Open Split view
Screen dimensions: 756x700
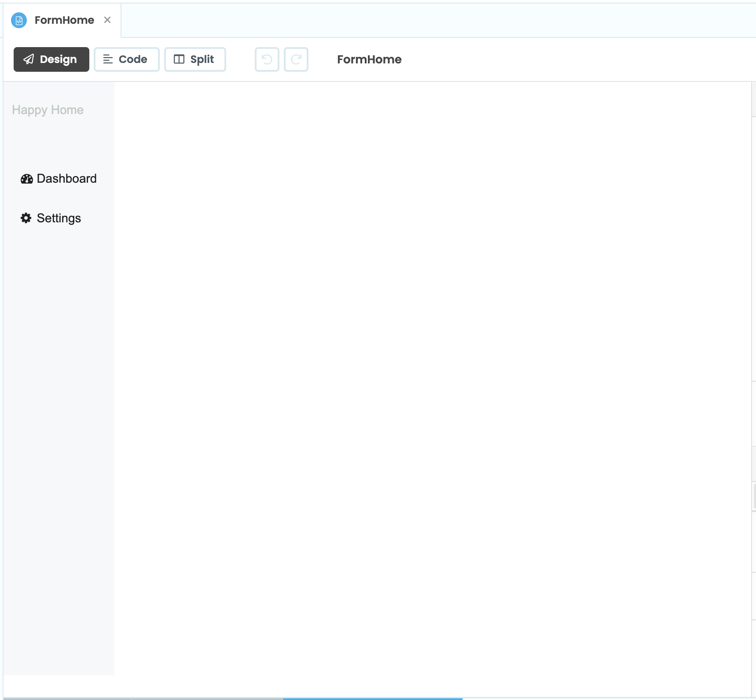tap(195, 59)
